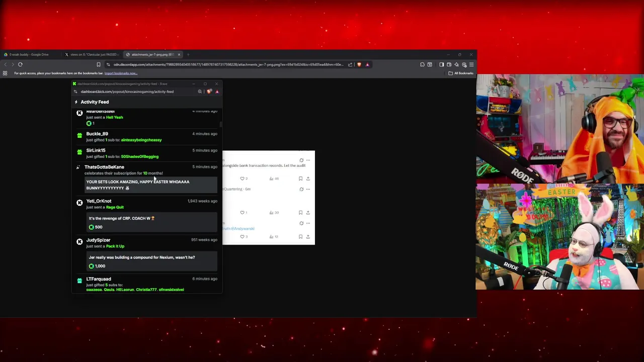Go forward in the main browser window
Screen dimensions: 644x362
pos(13,64)
